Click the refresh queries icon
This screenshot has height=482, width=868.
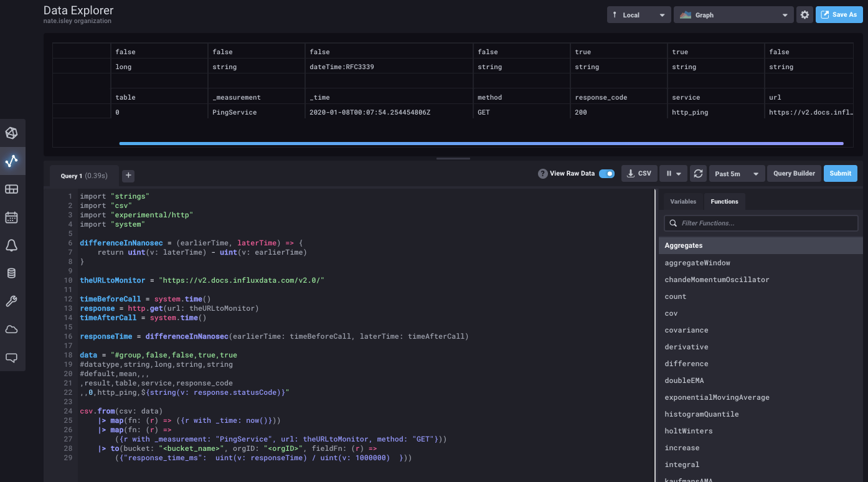(x=698, y=173)
